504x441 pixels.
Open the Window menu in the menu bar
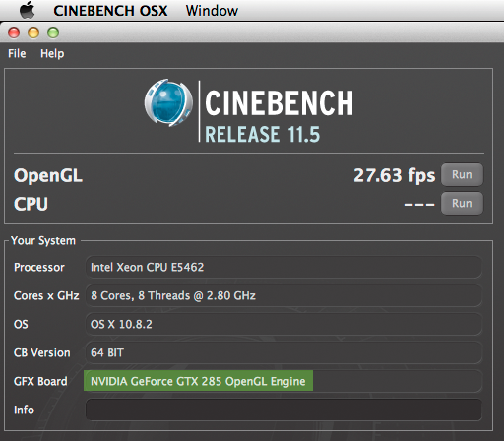point(212,11)
